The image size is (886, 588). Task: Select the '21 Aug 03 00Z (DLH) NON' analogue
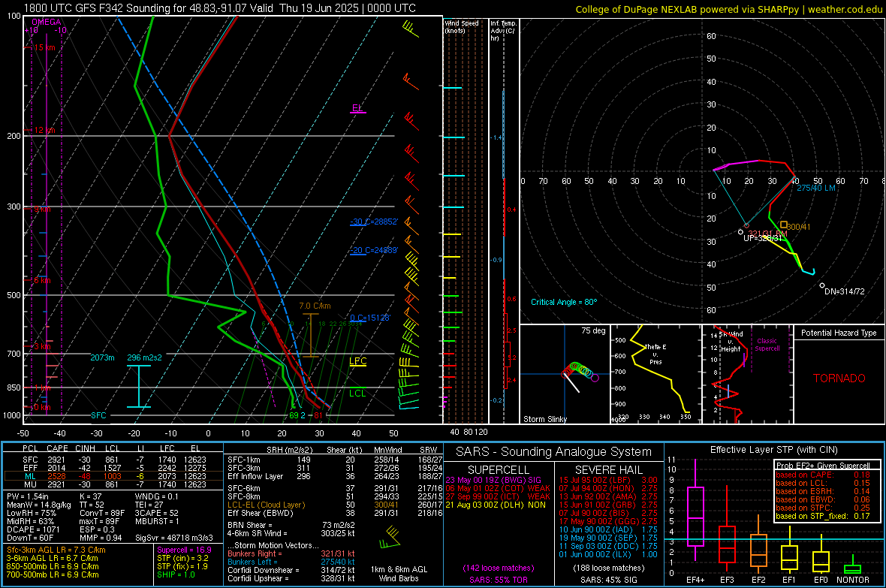(x=496, y=505)
